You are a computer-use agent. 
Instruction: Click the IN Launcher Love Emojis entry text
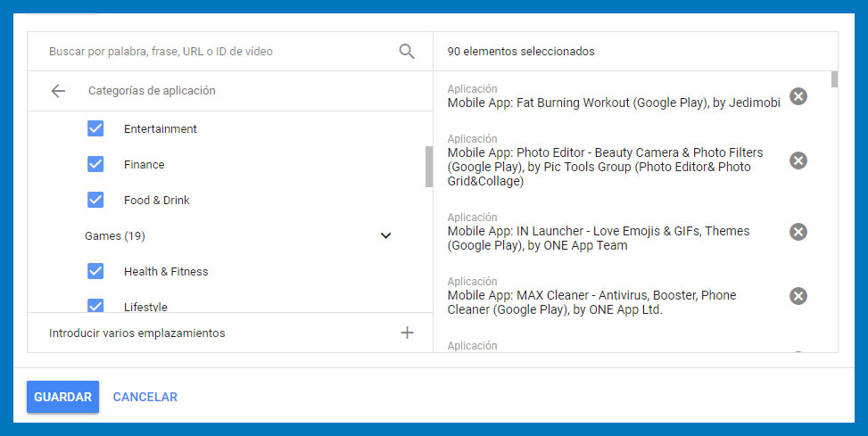599,238
